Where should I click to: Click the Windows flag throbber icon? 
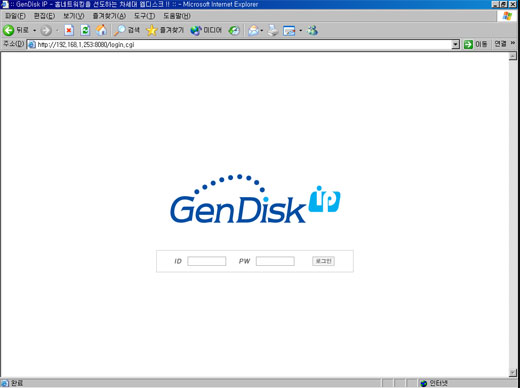click(508, 16)
